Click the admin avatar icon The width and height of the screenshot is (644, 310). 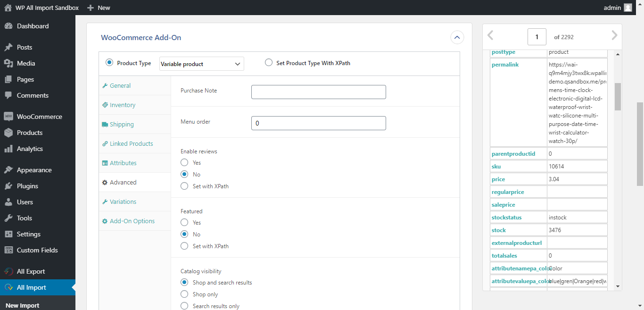pyautogui.click(x=628, y=8)
